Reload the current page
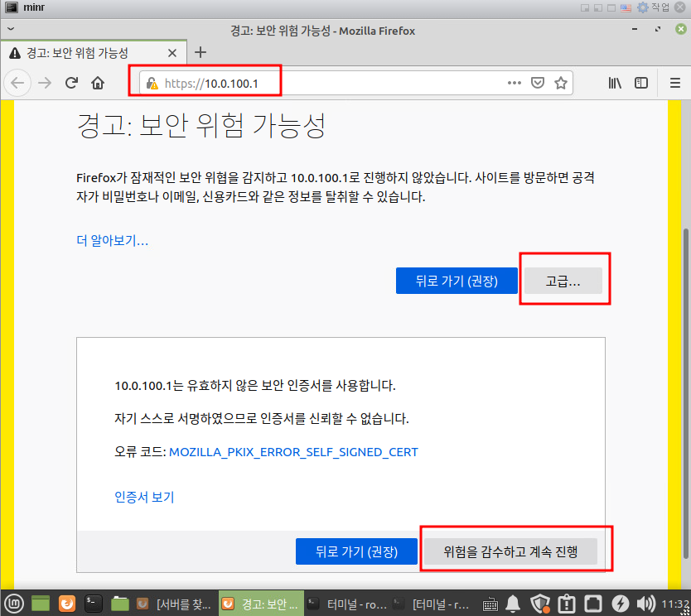 [x=71, y=83]
